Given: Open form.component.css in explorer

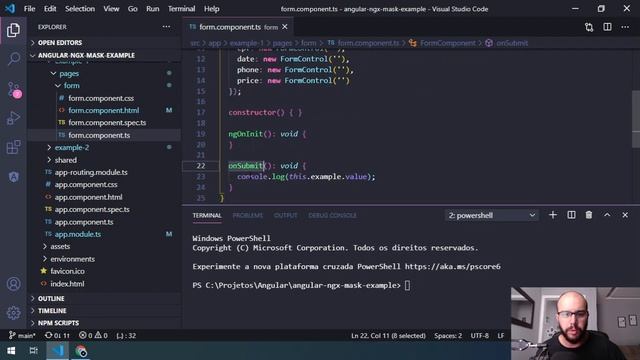Looking at the screenshot, I should [101, 98].
